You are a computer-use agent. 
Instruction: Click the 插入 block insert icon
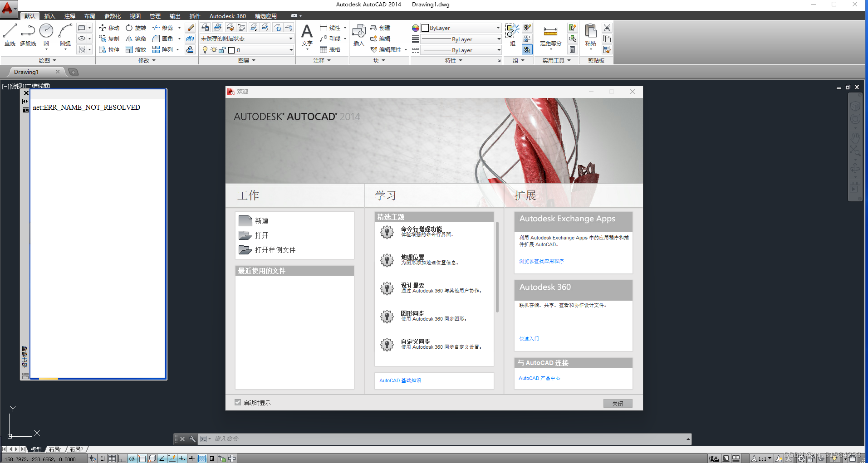click(359, 34)
